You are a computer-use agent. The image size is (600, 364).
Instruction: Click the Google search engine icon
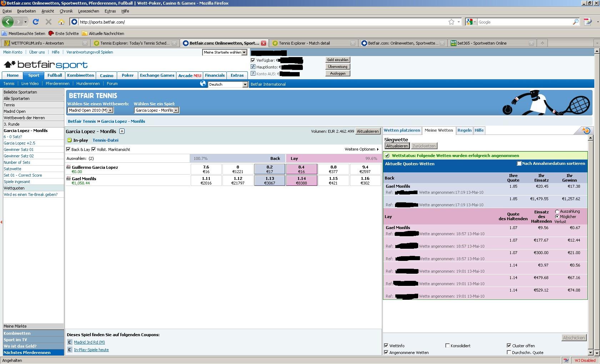point(469,22)
